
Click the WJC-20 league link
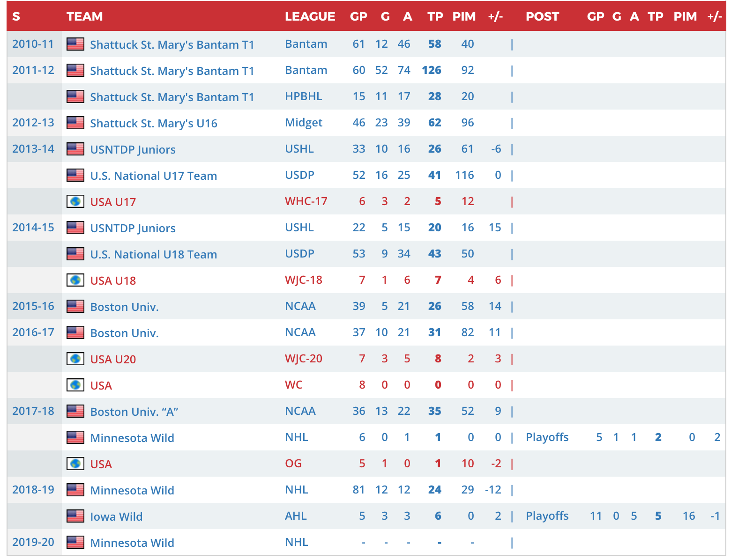303,359
